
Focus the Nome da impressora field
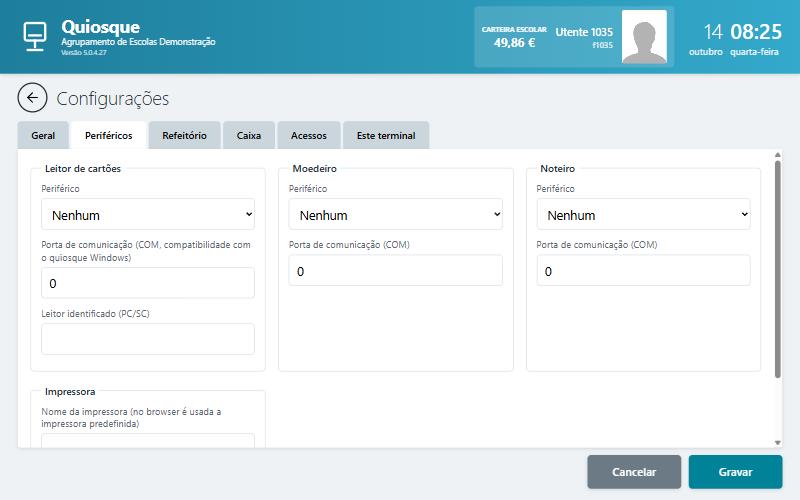tap(148, 441)
